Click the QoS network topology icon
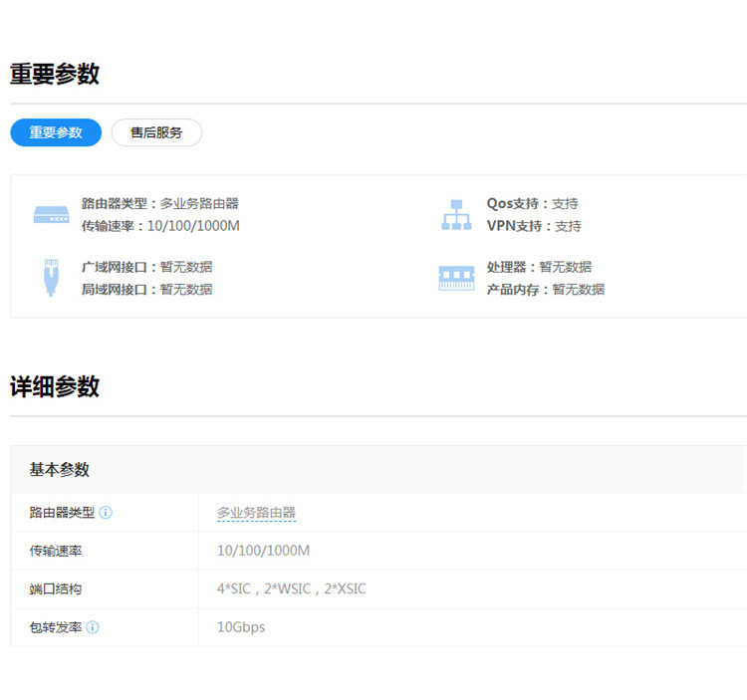The height and width of the screenshot is (700, 747). point(456,214)
